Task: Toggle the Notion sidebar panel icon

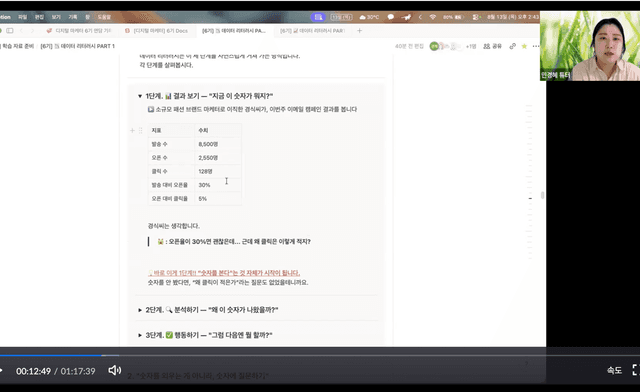Action: point(10,31)
